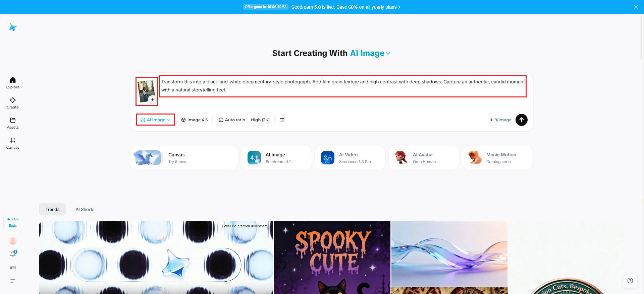Click the Mimic Motion figure icon
This screenshot has height=294, width=644.
(x=475, y=158)
